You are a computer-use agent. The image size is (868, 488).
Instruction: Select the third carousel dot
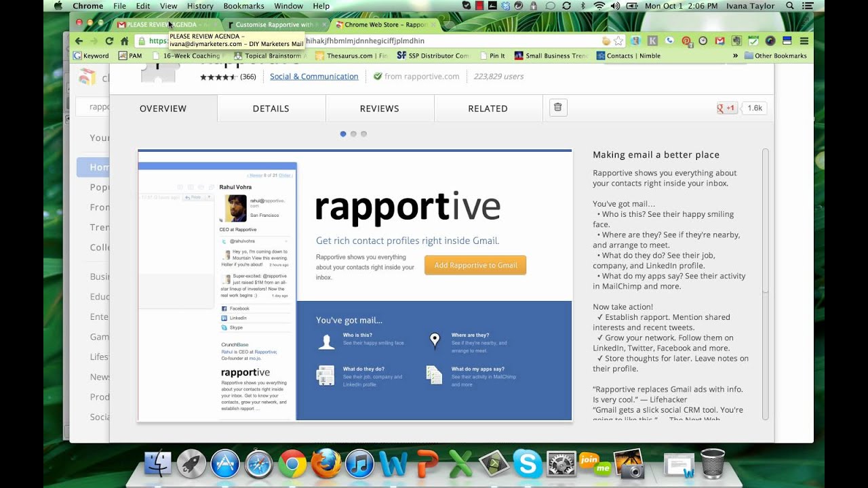[x=363, y=134]
